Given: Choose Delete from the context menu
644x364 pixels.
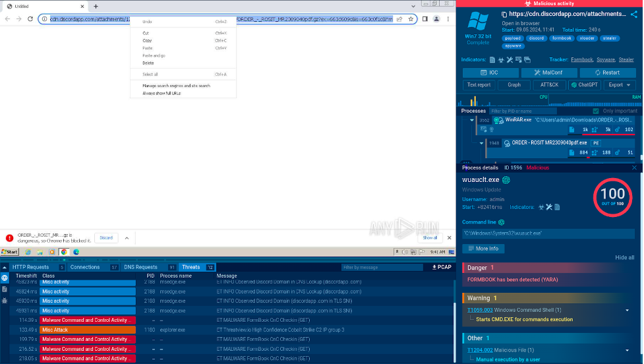Looking at the screenshot, I should [183, 63].
